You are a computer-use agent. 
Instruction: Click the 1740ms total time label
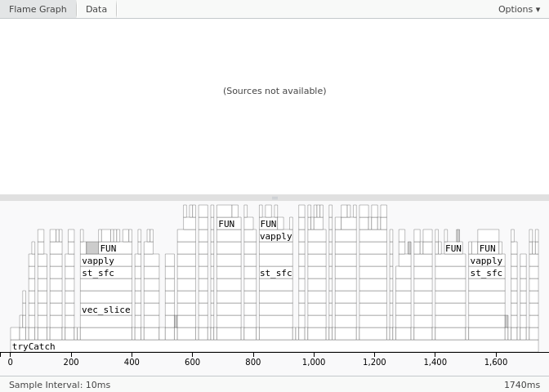click(x=522, y=385)
